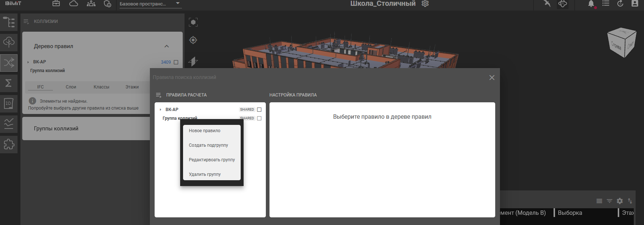Check the ВК-АР box in Дерево правил
644x225 pixels.
176,62
